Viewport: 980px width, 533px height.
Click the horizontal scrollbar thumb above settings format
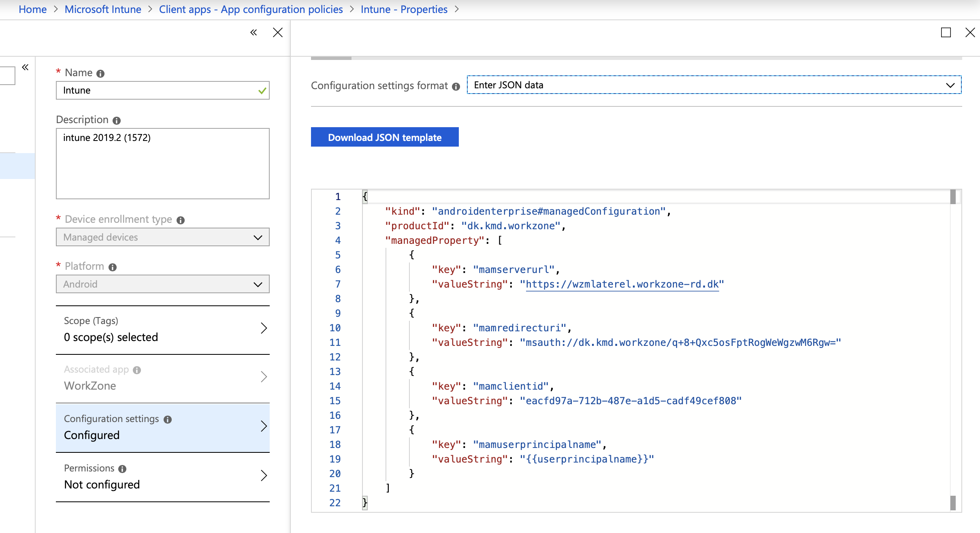coord(331,58)
